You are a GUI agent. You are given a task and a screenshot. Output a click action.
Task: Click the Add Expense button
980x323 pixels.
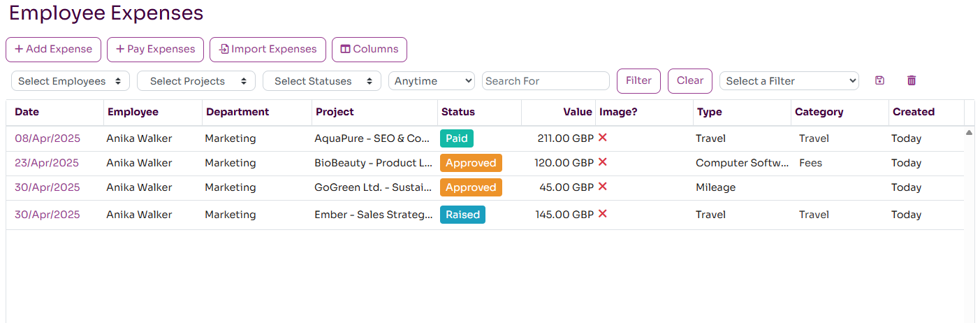(x=54, y=50)
